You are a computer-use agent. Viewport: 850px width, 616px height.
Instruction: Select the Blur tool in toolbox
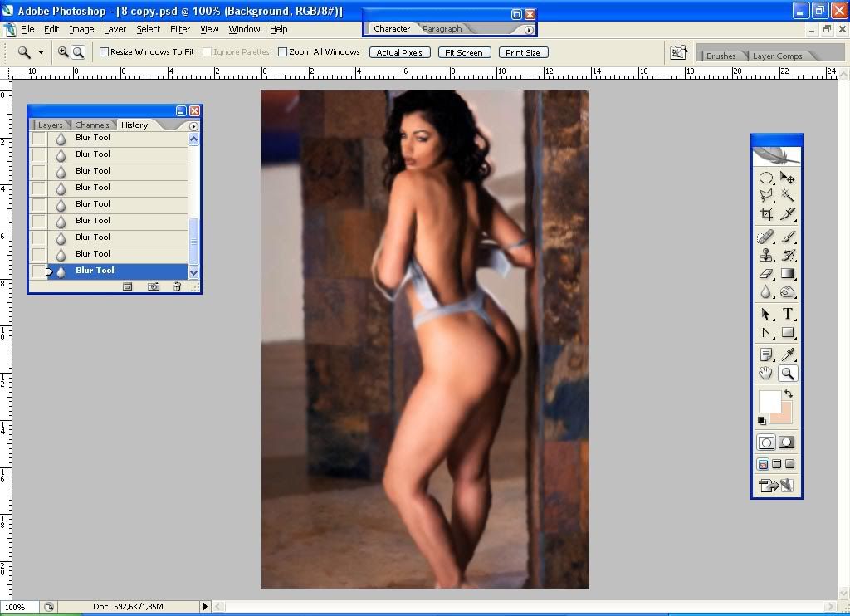pos(766,291)
